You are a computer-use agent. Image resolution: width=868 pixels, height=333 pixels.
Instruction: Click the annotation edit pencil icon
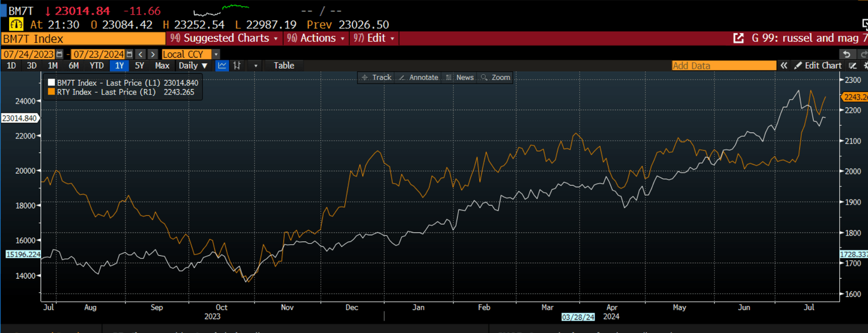[853, 65]
